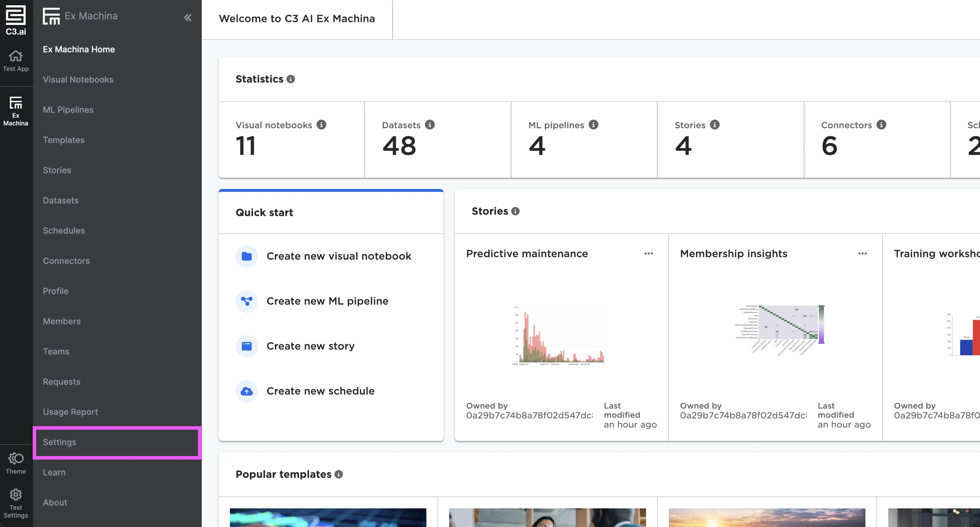Image resolution: width=980 pixels, height=527 pixels.
Task: Click info icon beside ML pipelines stat
Action: point(593,125)
